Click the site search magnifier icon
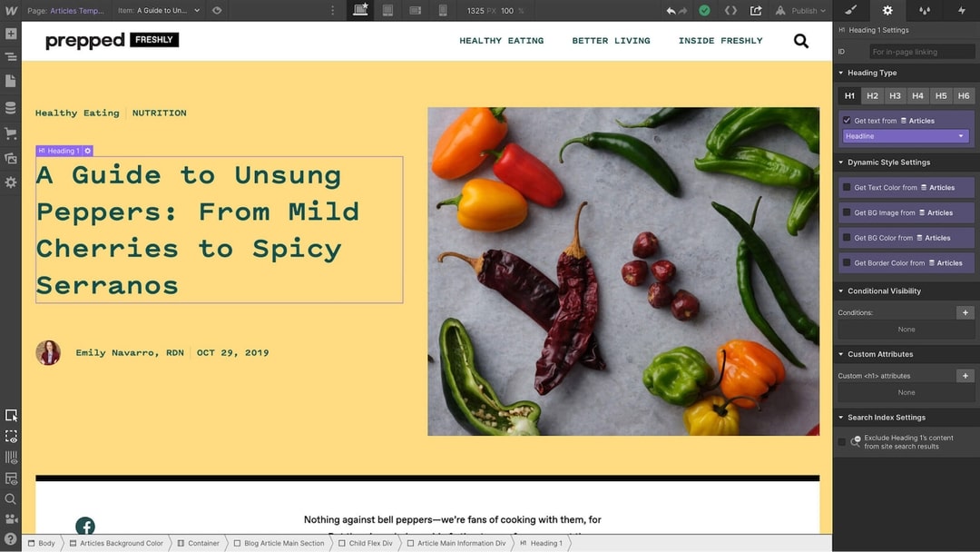 coord(800,41)
